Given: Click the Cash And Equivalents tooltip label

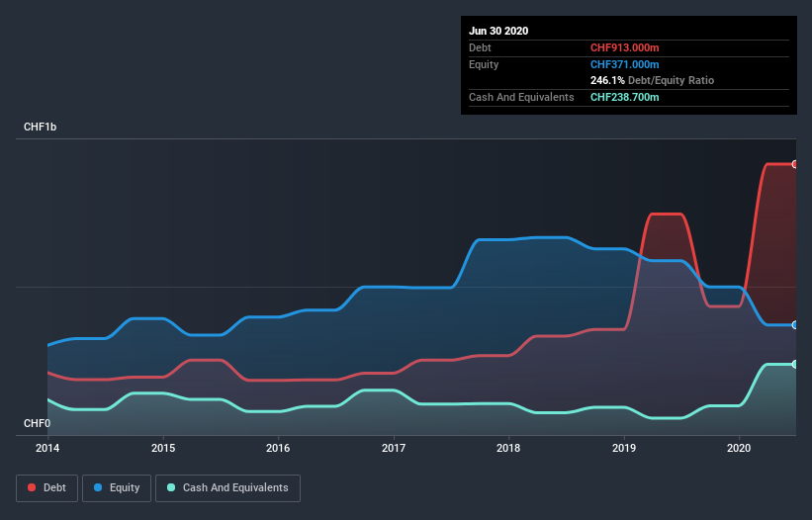Looking at the screenshot, I should pos(521,97).
